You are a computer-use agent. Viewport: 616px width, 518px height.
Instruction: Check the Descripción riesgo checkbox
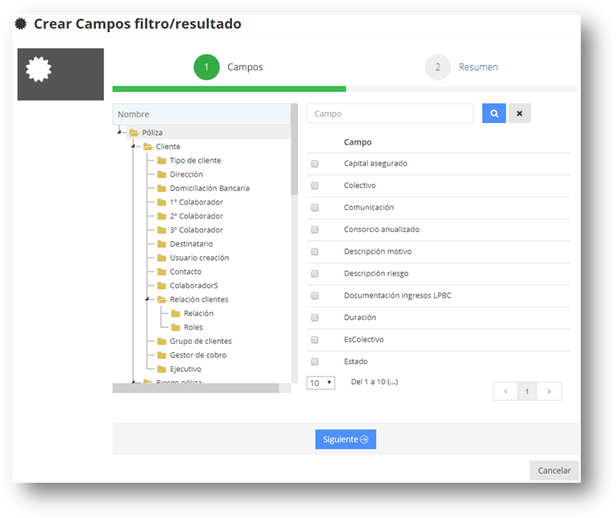click(315, 273)
